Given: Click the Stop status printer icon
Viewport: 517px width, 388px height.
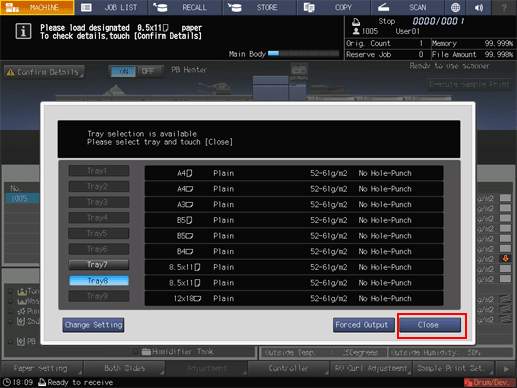Looking at the screenshot, I should 356,22.
